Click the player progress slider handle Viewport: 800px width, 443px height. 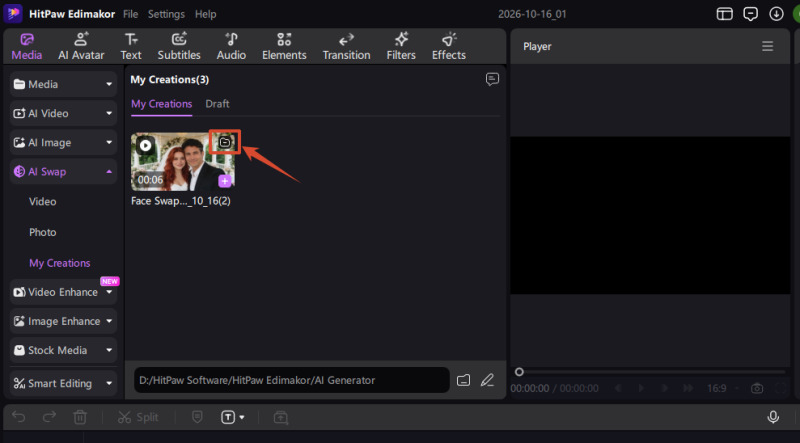(519, 372)
